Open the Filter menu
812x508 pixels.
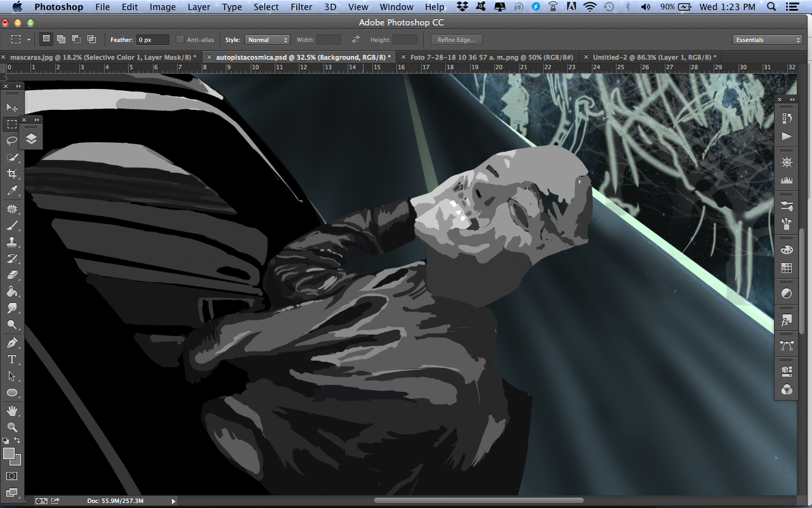tap(301, 7)
